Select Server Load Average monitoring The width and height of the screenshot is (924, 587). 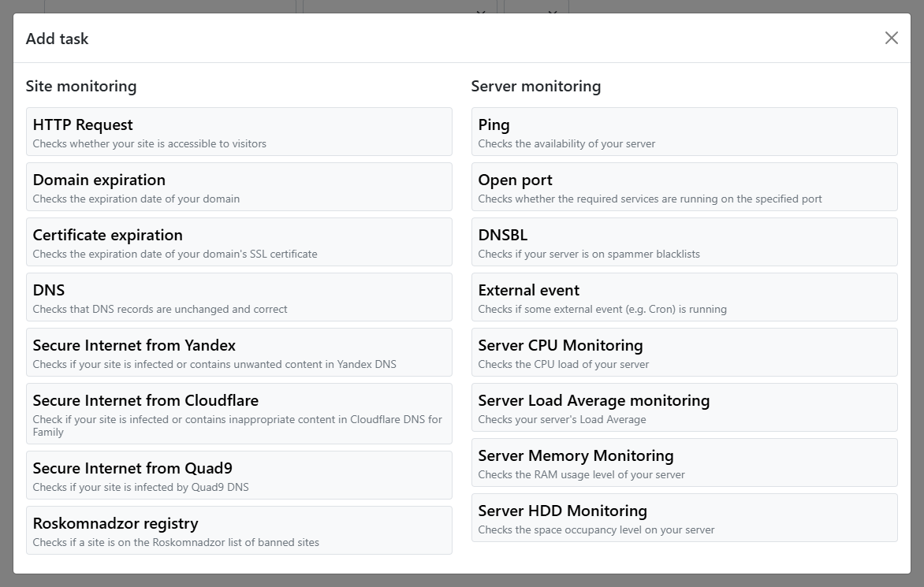(x=684, y=407)
